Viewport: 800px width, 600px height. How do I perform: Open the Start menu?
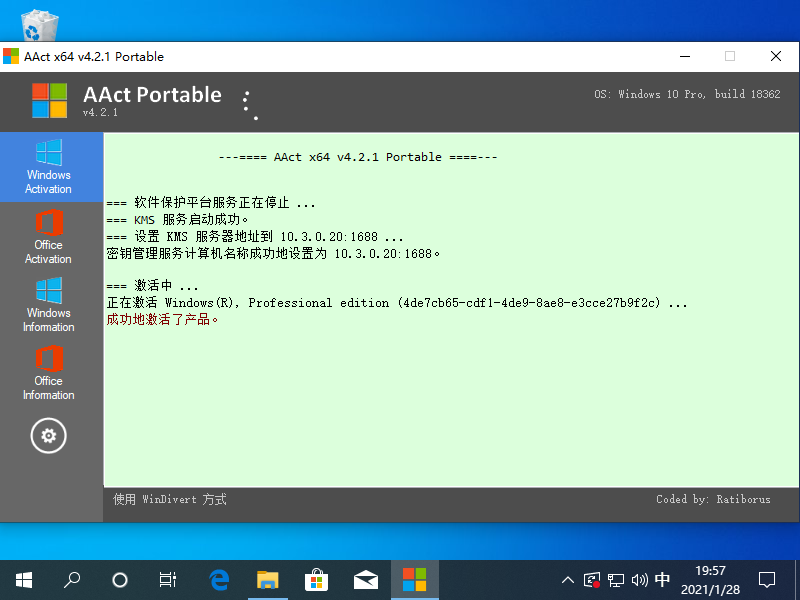tap(24, 579)
